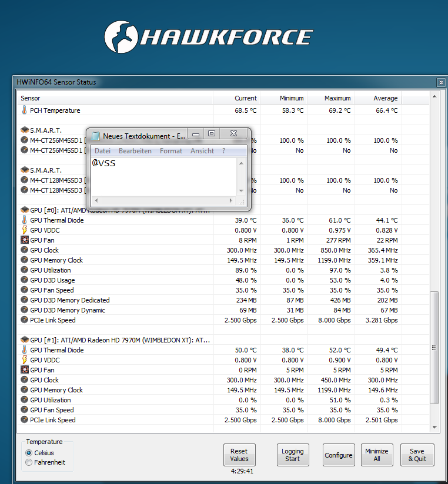Click GPU #1 GPU Memory Clock icon

(25, 389)
